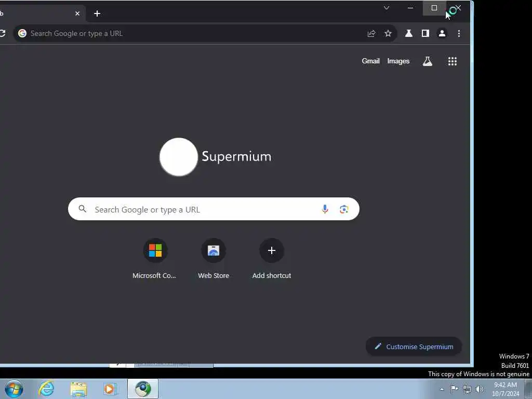532x399 pixels.
Task: Open the experiments flask in toolbar
Action: coord(409,33)
